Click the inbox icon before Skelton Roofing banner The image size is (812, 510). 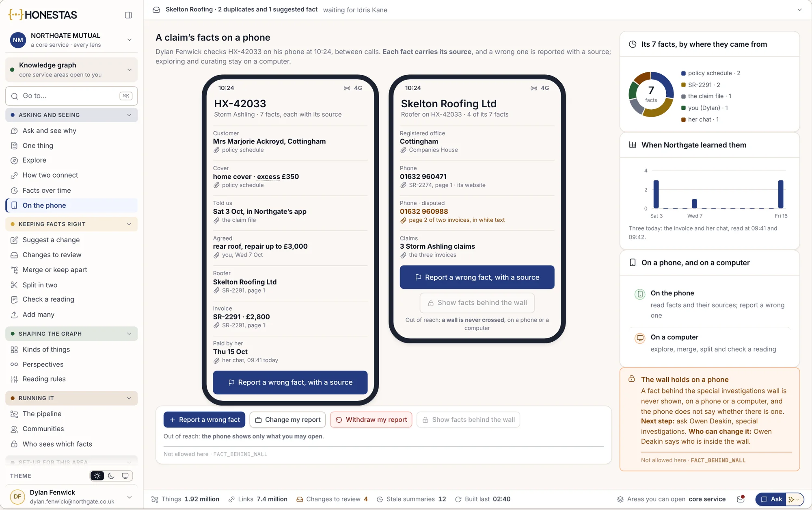pos(156,10)
